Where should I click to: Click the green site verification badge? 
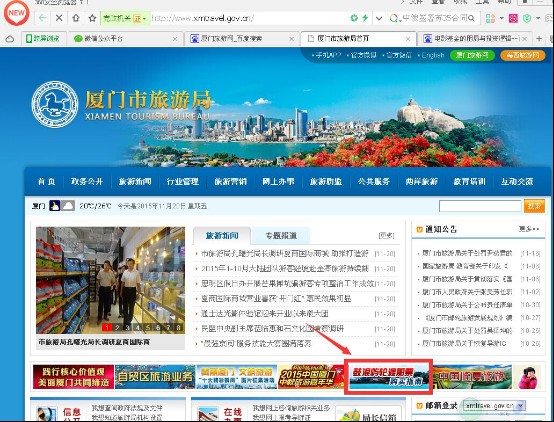[x=125, y=18]
